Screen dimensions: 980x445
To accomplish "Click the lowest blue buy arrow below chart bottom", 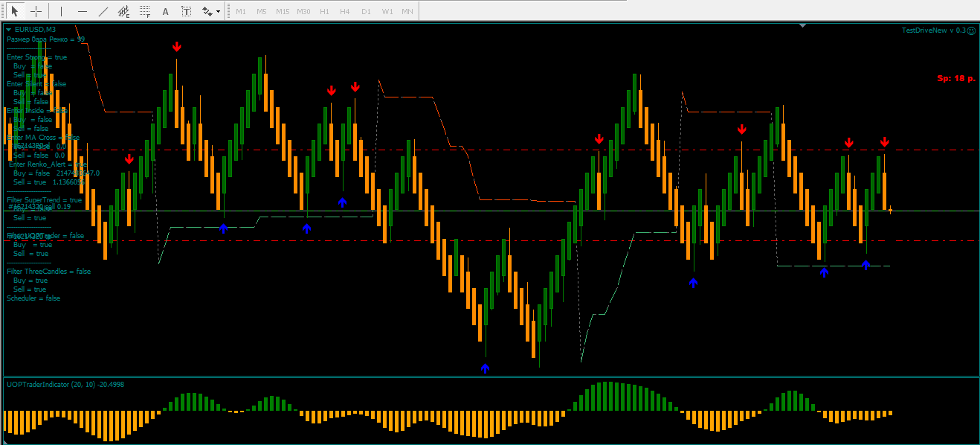I will (x=486, y=368).
